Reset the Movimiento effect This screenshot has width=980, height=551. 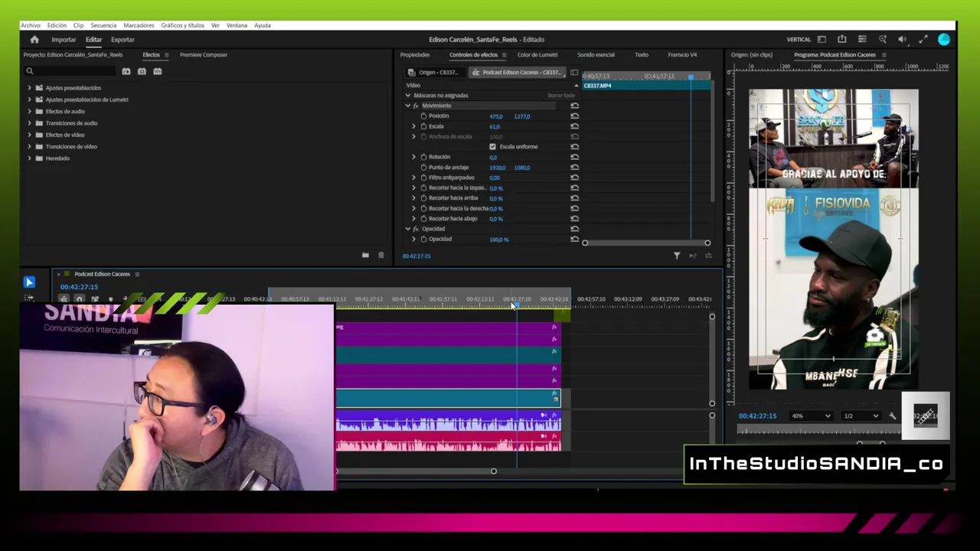pyautogui.click(x=574, y=106)
